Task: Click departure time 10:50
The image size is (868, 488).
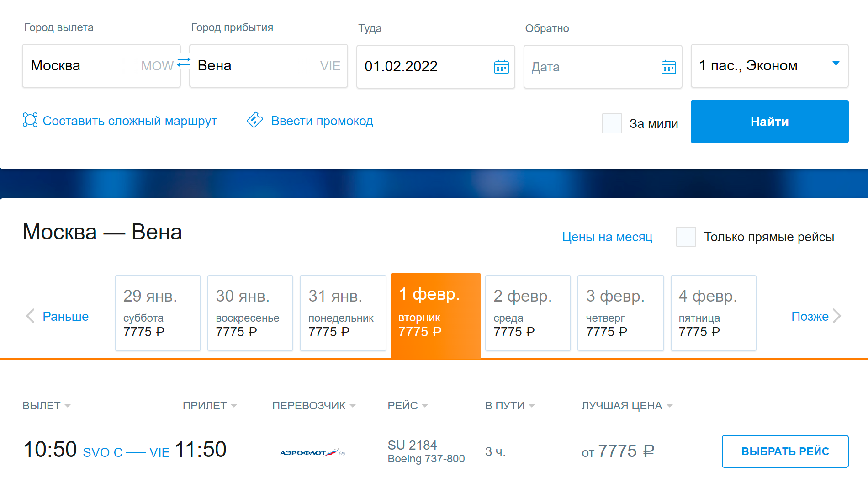Action: [x=50, y=449]
